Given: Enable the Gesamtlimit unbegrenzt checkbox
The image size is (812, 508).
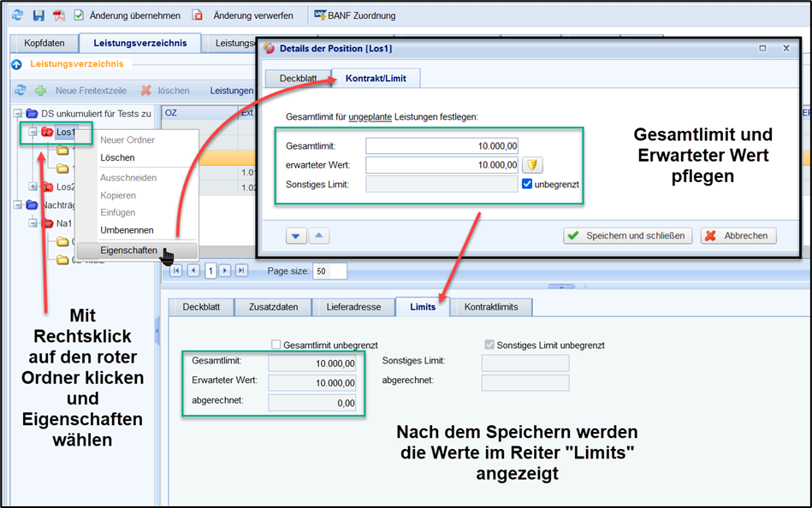Looking at the screenshot, I should tap(276, 345).
